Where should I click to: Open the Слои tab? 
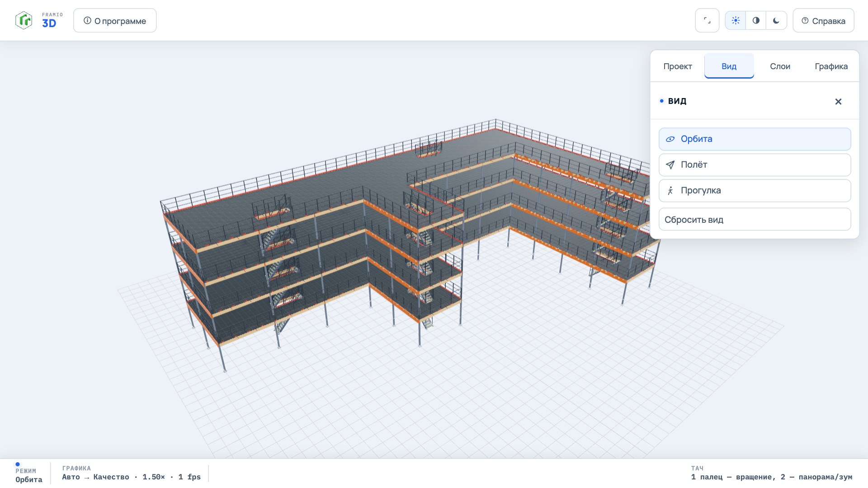click(780, 66)
